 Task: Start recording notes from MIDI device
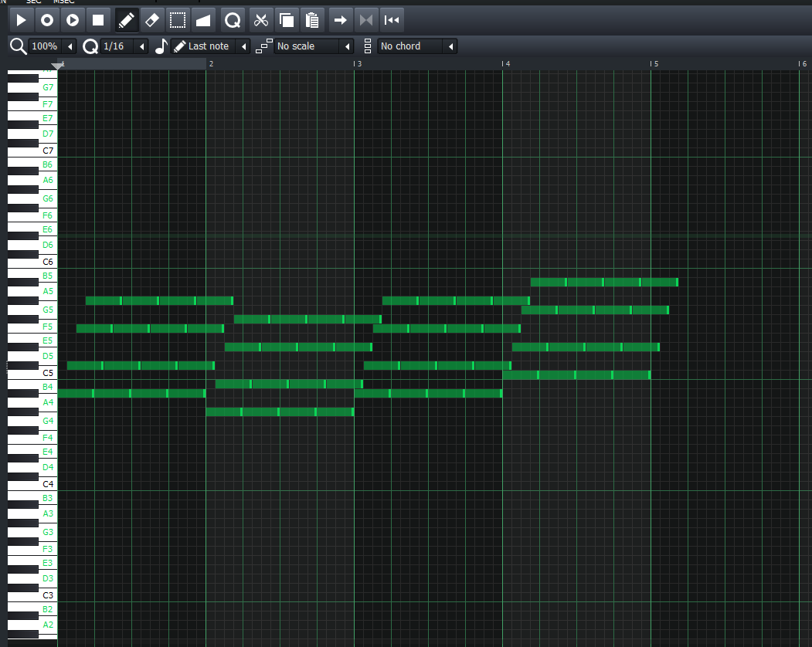[47, 20]
